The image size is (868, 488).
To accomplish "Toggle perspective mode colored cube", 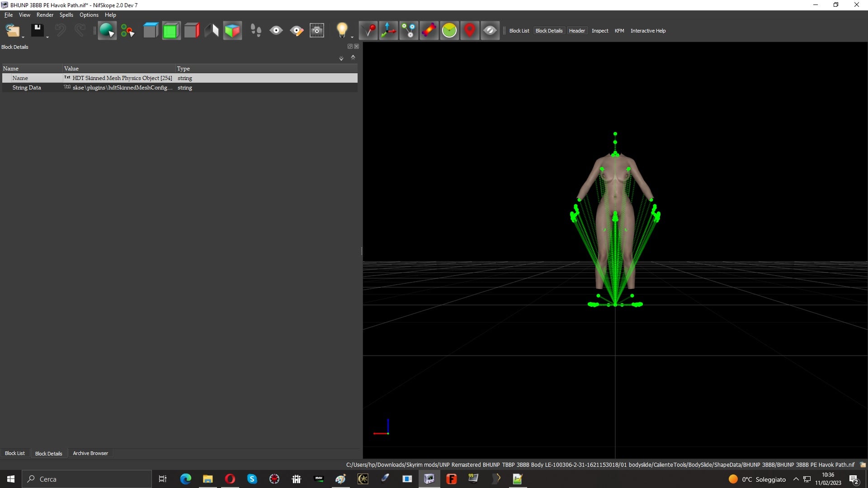I will [232, 31].
